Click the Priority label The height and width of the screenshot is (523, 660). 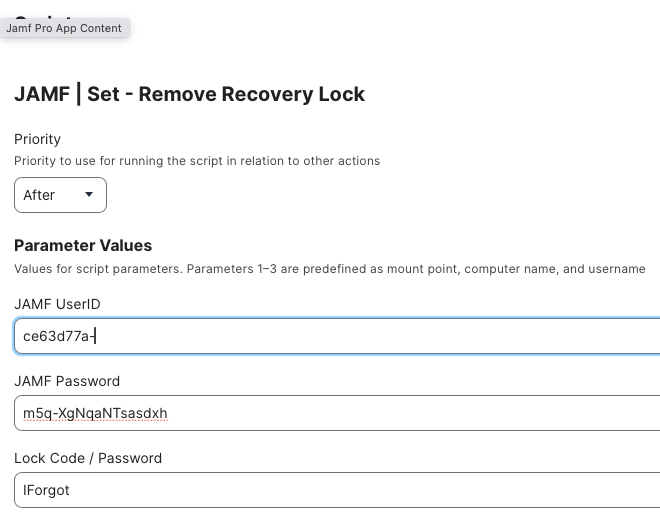click(x=37, y=139)
